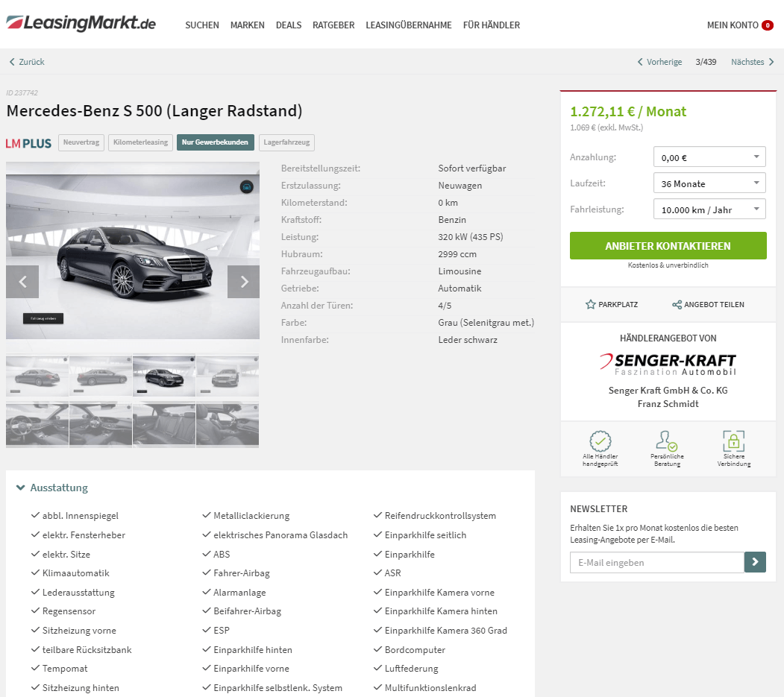The width and height of the screenshot is (784, 697).
Task: Open LEASINGÜBERNAHME in the navigation
Action: coord(409,25)
